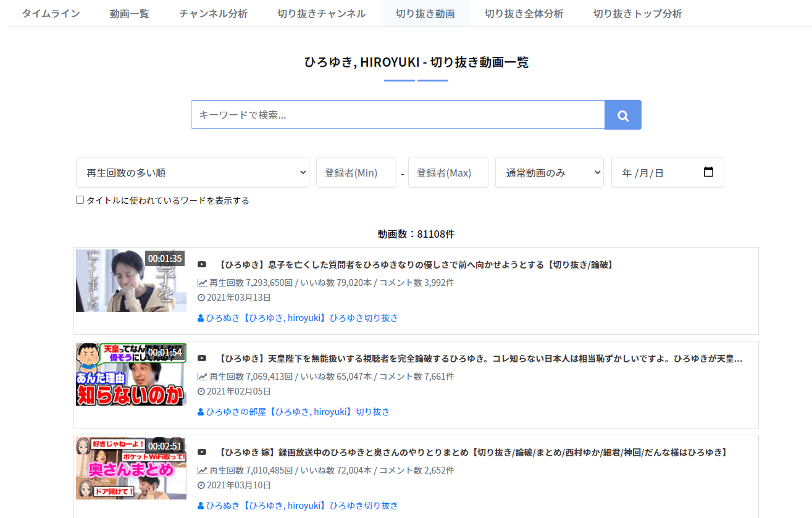Screen dimensions: 812x518
Task: Open 切り抜きトップ分析 tab
Action: pos(638,14)
